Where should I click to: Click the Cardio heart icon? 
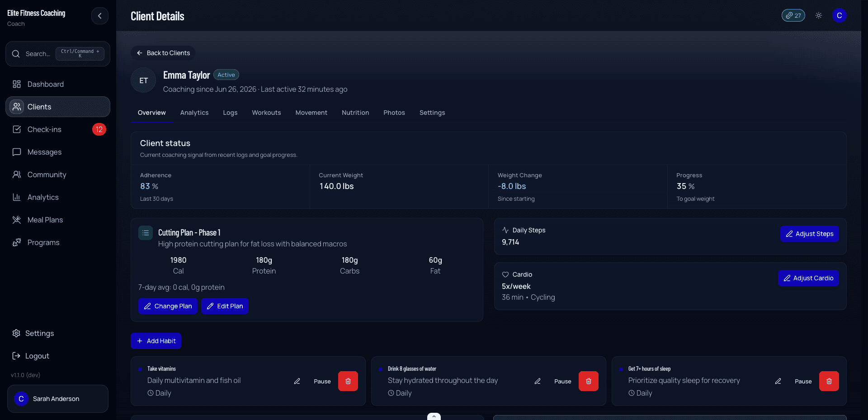point(505,274)
